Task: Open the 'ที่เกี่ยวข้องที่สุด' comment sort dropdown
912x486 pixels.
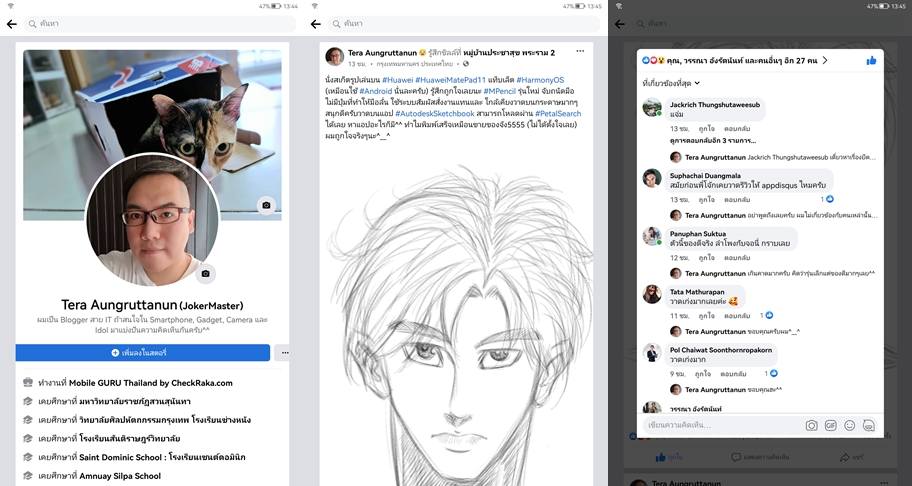Action: coord(671,83)
